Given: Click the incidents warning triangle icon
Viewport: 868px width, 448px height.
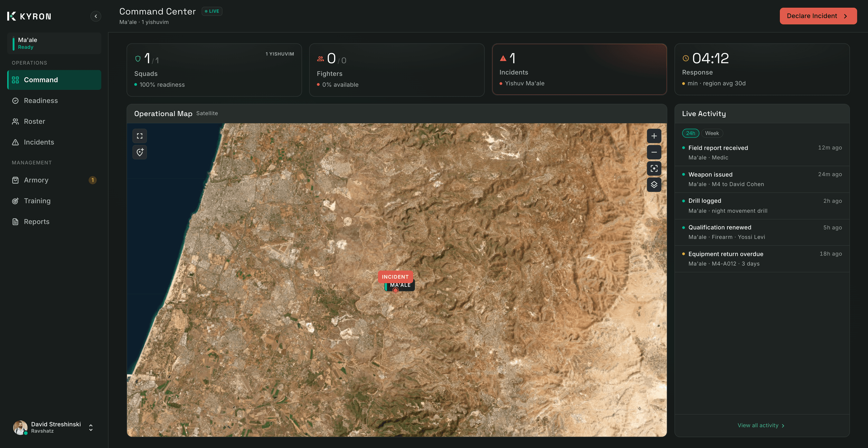Looking at the screenshot, I should (503, 58).
